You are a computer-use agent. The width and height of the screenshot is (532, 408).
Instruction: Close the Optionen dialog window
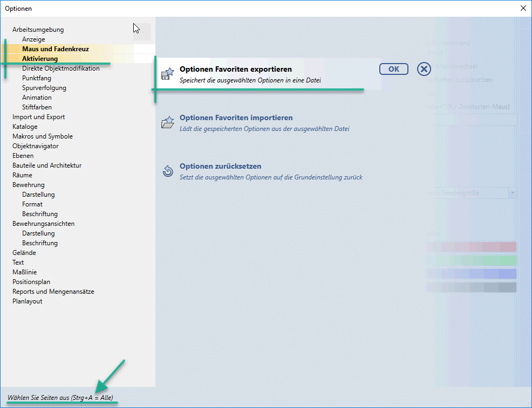[522, 8]
